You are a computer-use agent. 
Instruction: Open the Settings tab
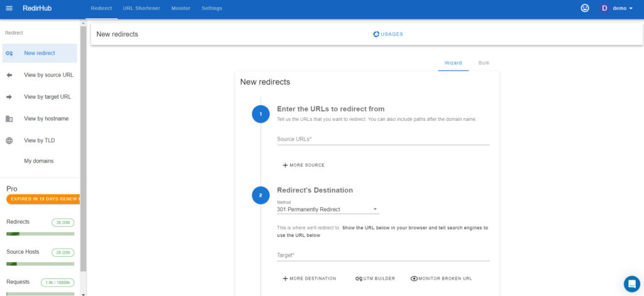[212, 8]
